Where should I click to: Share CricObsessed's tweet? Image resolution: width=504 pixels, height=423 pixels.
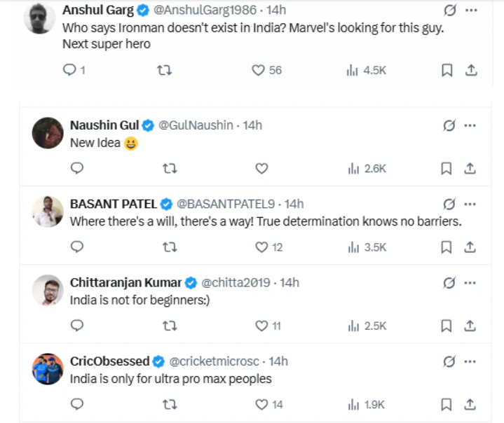[471, 405]
